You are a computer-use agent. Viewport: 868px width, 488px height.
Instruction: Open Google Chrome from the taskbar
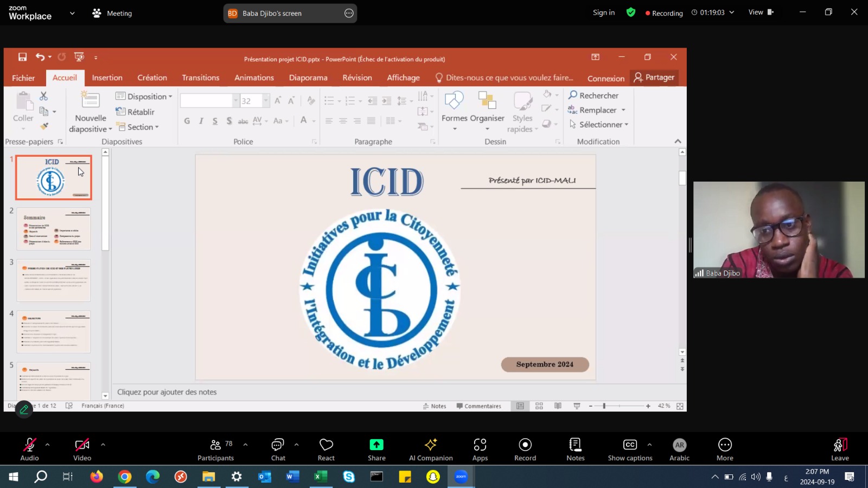[125, 477]
